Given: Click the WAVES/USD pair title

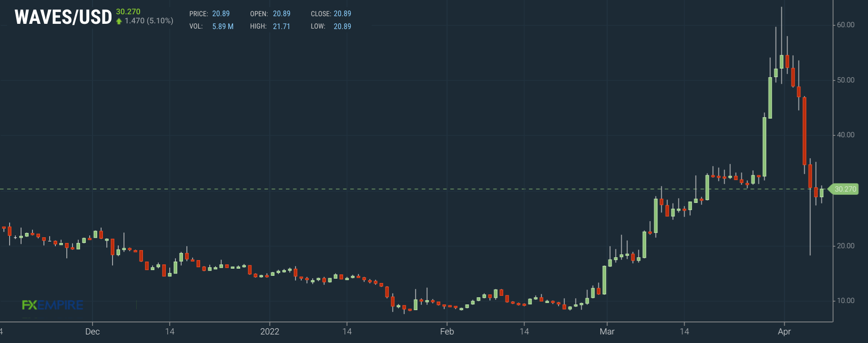Looking at the screenshot, I should 63,18.
